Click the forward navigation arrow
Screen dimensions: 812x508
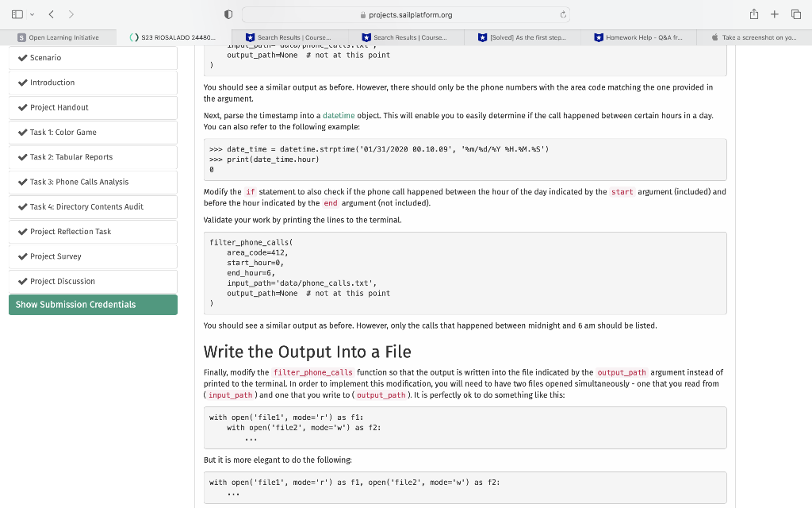70,13
